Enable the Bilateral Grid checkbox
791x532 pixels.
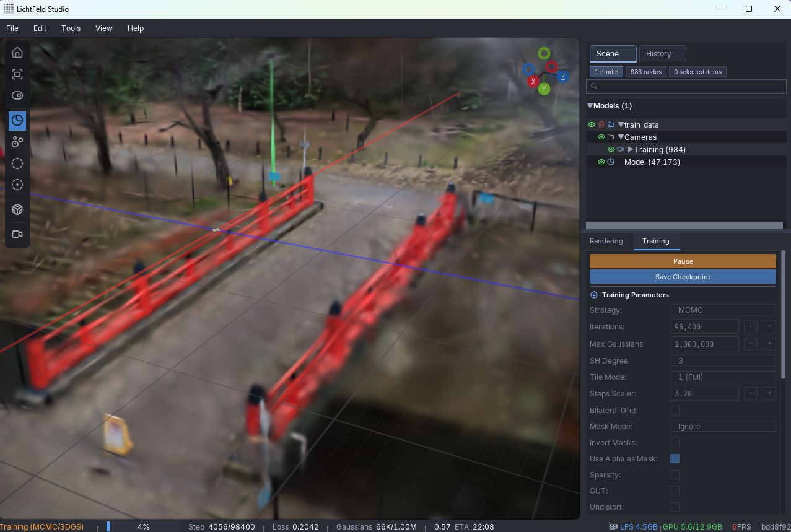[x=675, y=410]
